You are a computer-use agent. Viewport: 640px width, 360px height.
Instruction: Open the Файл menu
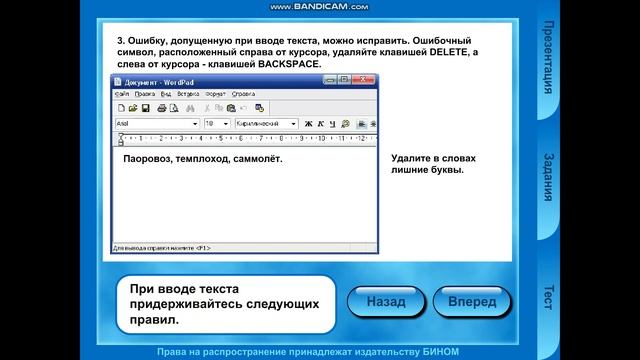[122, 94]
